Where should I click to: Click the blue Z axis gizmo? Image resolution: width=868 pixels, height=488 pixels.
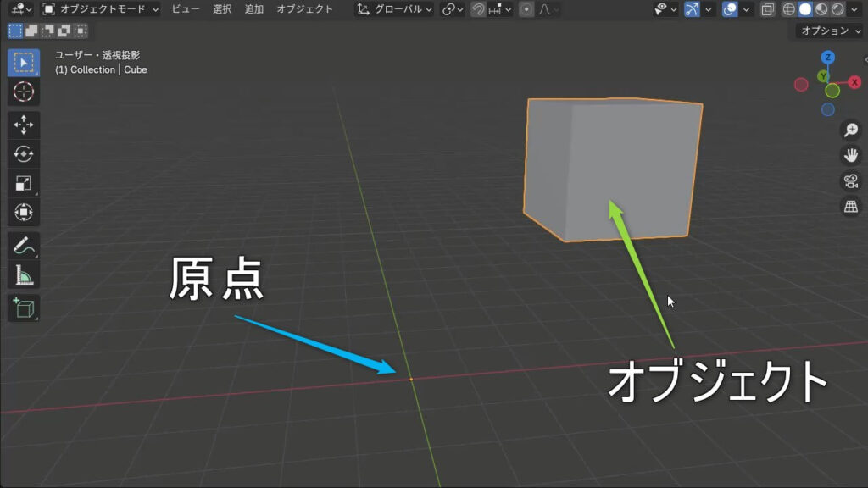[x=828, y=58]
